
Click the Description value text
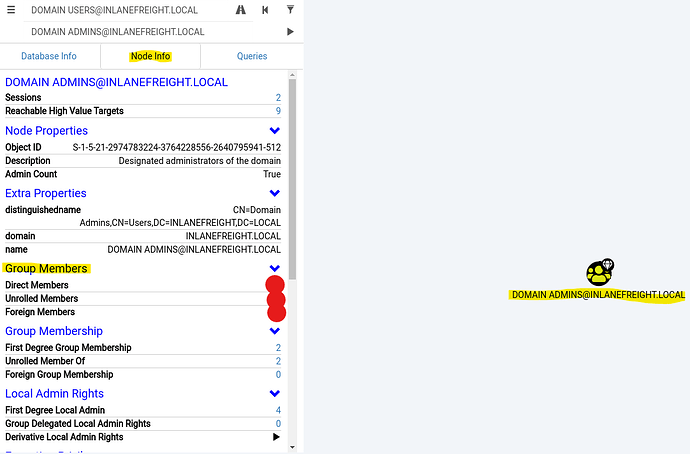tap(199, 161)
